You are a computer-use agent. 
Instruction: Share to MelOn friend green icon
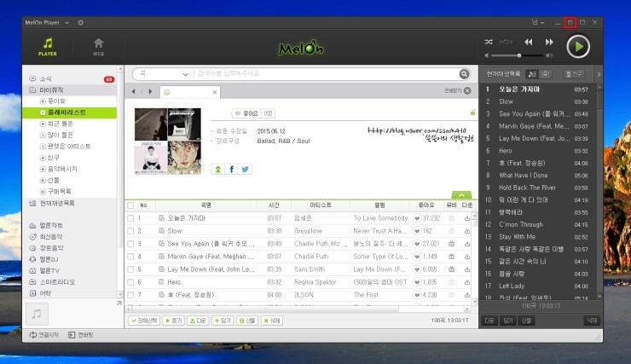(x=217, y=169)
